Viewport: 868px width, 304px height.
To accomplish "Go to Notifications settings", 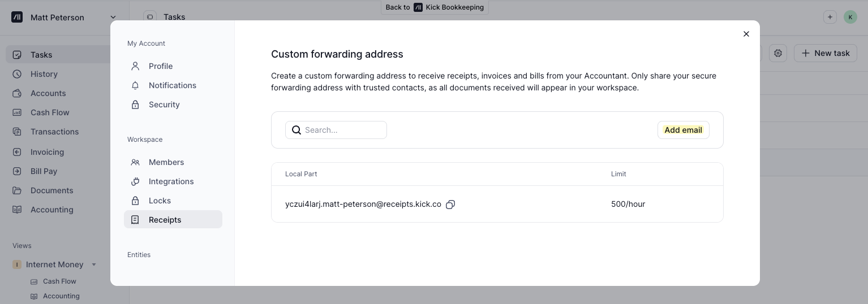I will tap(172, 85).
